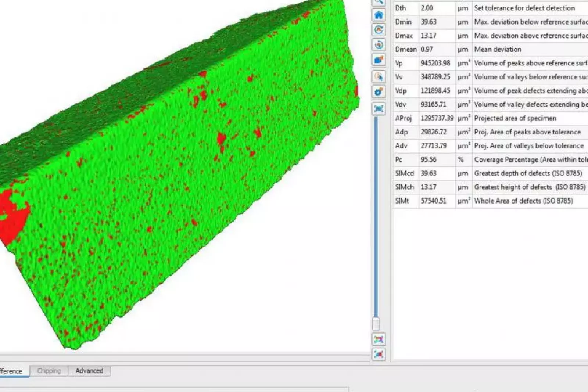Click the circular arrow rotate view icon
Screen dimensions: 588x392
pyautogui.click(x=379, y=30)
